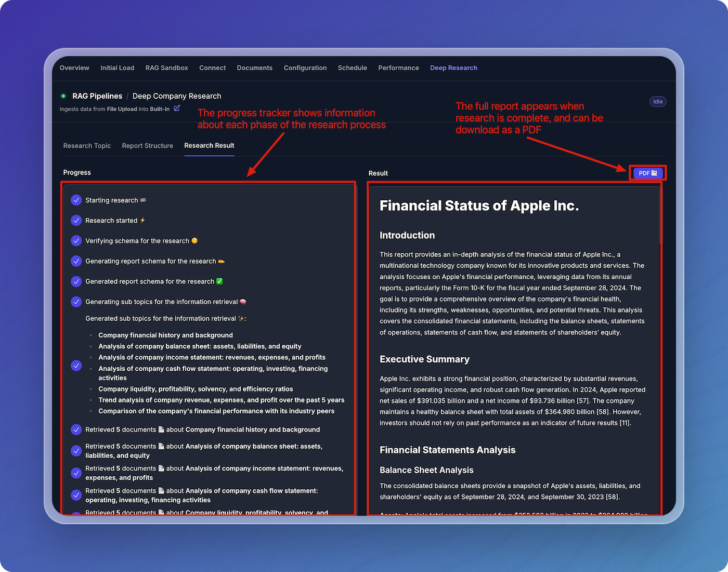This screenshot has height=572, width=728.
Task: Click the File Upload source name in ingest description
Action: pyautogui.click(x=122, y=109)
